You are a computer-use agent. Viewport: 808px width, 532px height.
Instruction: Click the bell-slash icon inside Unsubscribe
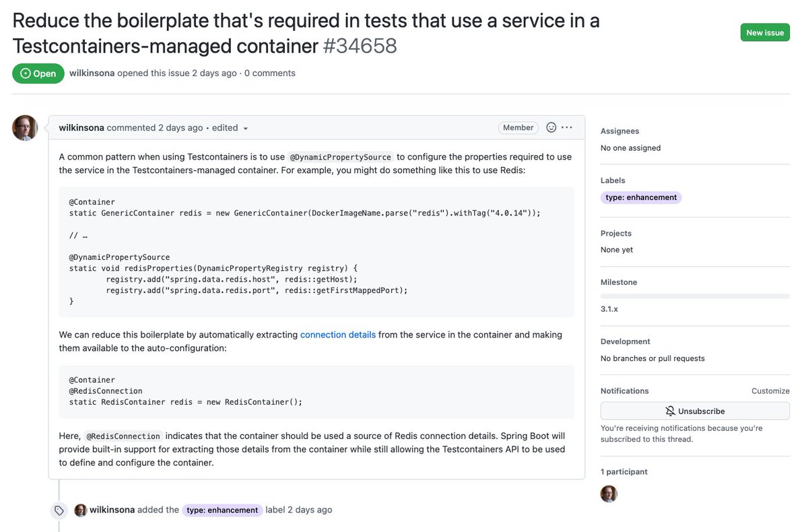pyautogui.click(x=670, y=411)
